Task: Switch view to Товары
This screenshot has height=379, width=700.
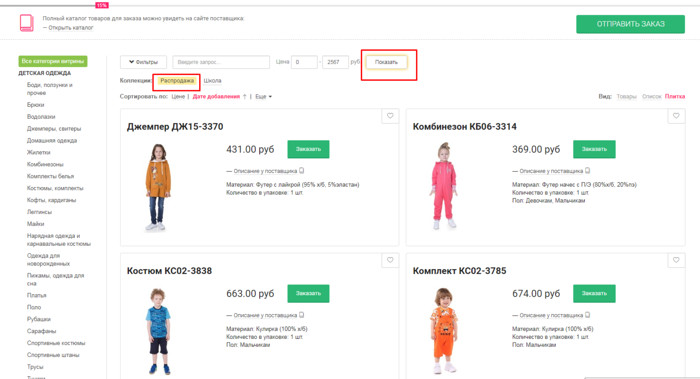Action: [x=626, y=96]
